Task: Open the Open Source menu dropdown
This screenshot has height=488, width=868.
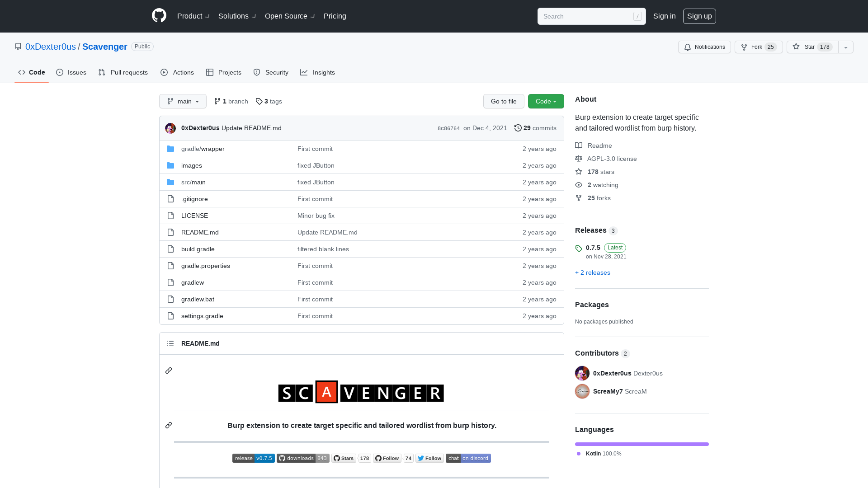Action: pos(290,16)
